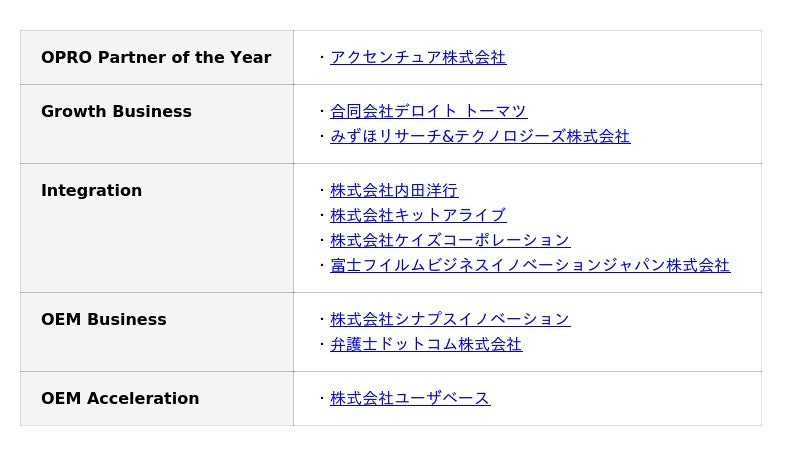The width and height of the screenshot is (800, 456).
Task: Select the OPRO Partner of the Year heading
Action: pyautogui.click(x=156, y=58)
